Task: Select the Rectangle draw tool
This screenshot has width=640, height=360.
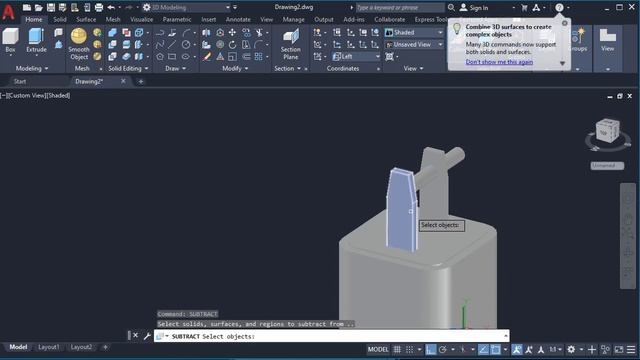Action: 172,57
